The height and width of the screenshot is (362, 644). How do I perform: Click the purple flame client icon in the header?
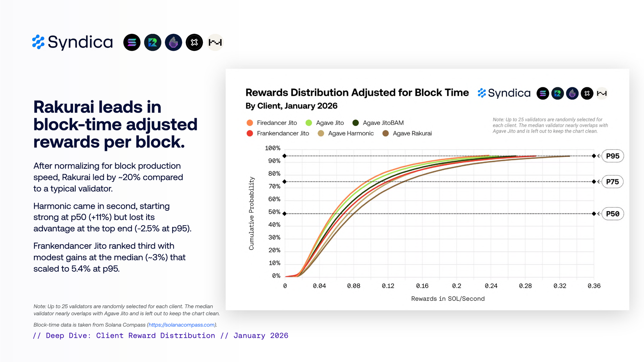(174, 42)
